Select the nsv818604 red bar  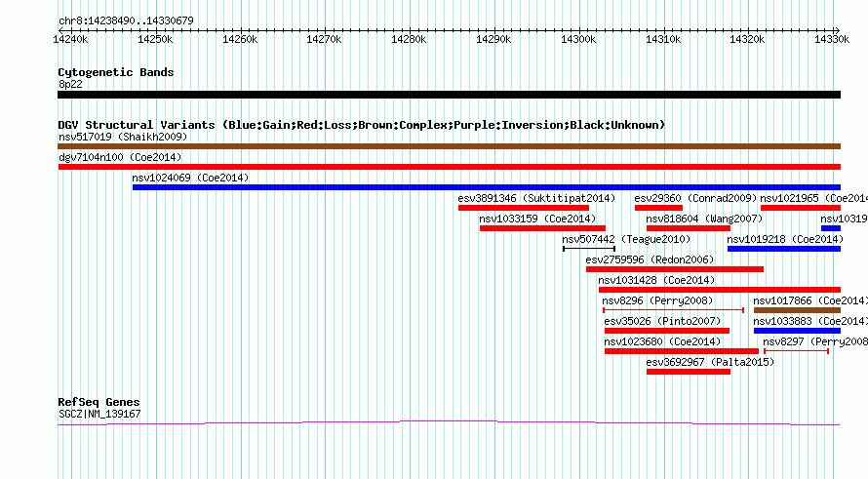(x=689, y=228)
